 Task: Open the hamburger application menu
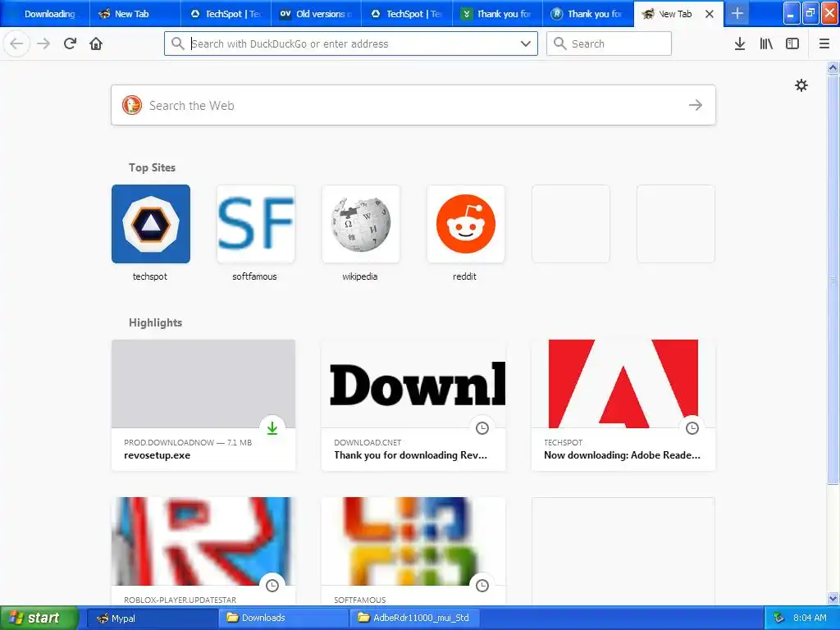(824, 43)
